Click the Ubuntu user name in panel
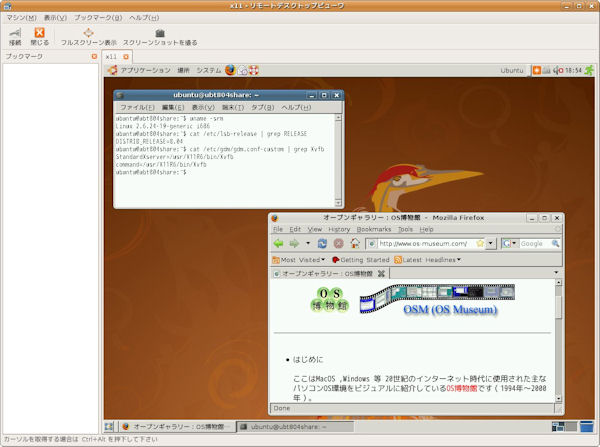600x447 pixels. pyautogui.click(x=512, y=70)
